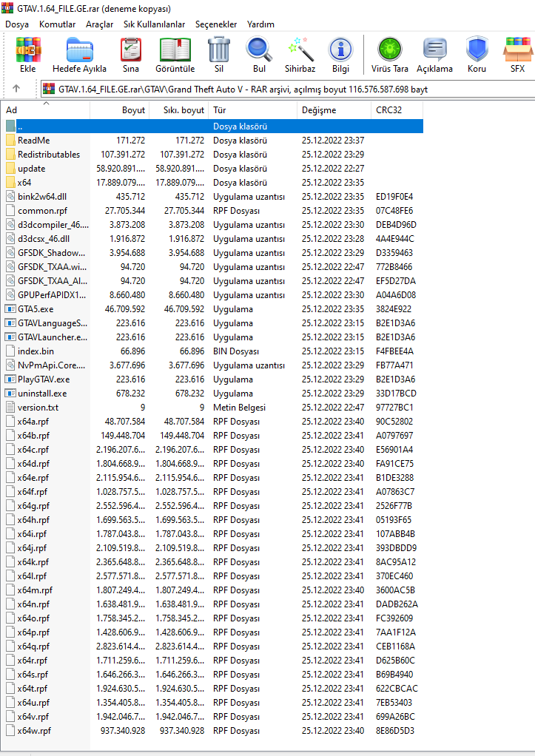The width and height of the screenshot is (535, 756).
Task: Sort by the Ad column header
Action: 46,110
